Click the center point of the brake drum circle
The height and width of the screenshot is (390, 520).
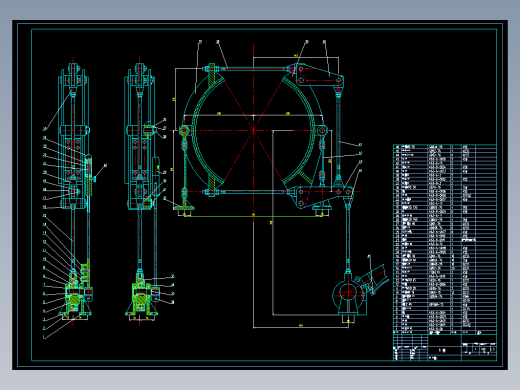tap(253, 130)
